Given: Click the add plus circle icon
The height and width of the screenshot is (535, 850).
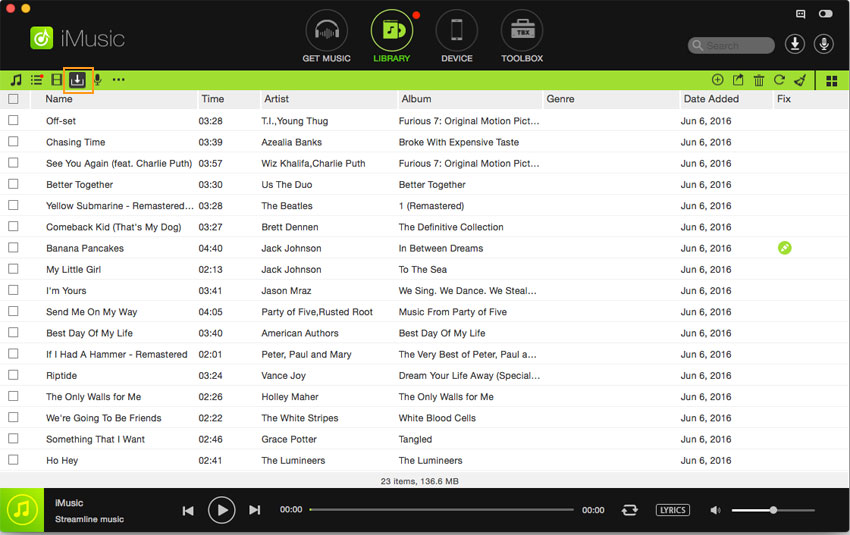Looking at the screenshot, I should (x=717, y=80).
